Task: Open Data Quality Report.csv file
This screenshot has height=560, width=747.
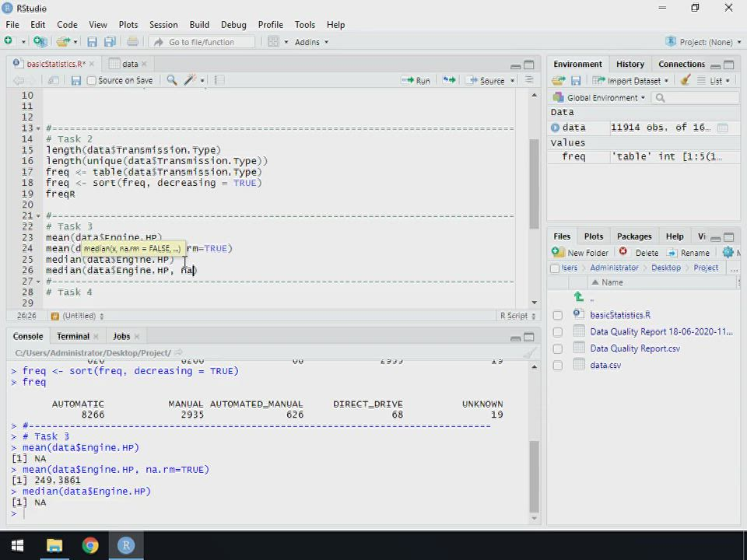Action: coord(634,348)
